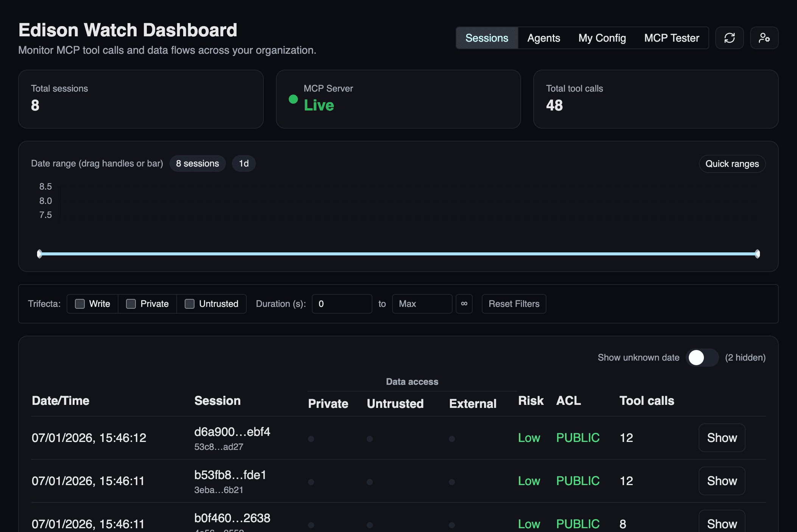Click the Private data access dot for session d6a900
The height and width of the screenshot is (532, 797).
(311, 439)
